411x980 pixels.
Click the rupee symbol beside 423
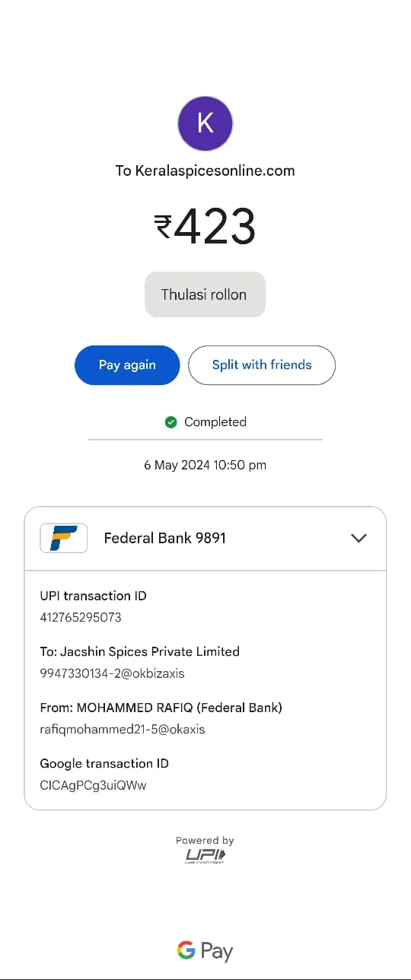click(x=163, y=227)
